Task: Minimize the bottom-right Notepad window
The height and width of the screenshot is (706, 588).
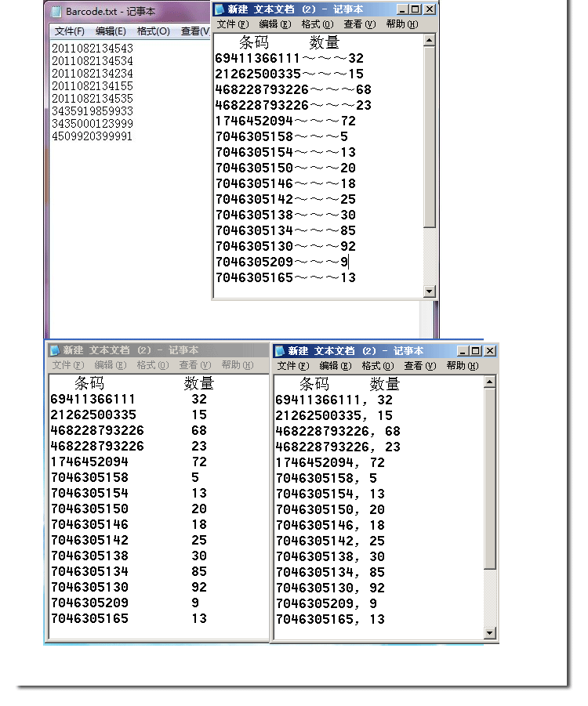Action: coord(463,351)
